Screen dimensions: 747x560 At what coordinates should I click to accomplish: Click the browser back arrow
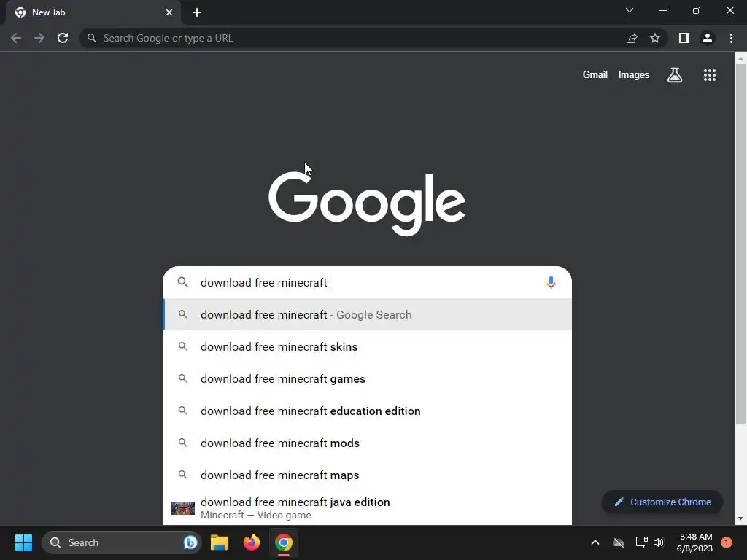(x=16, y=38)
